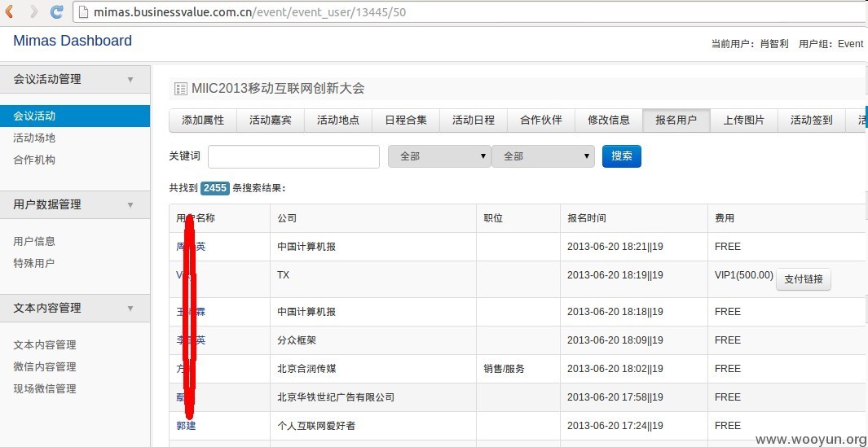The width and height of the screenshot is (868, 447).
Task: Click timestamp 2013-06-20 17:24||19
Action: pyautogui.click(x=615, y=426)
